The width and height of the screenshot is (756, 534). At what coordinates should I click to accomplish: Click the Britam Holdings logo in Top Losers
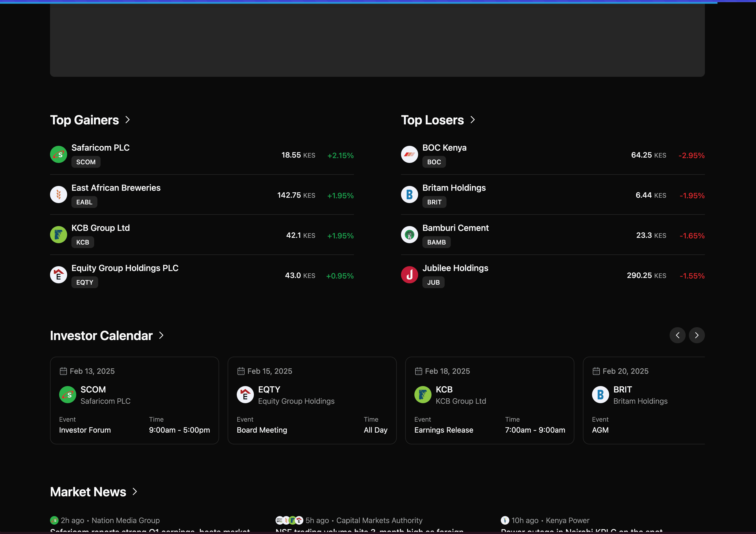click(x=409, y=194)
